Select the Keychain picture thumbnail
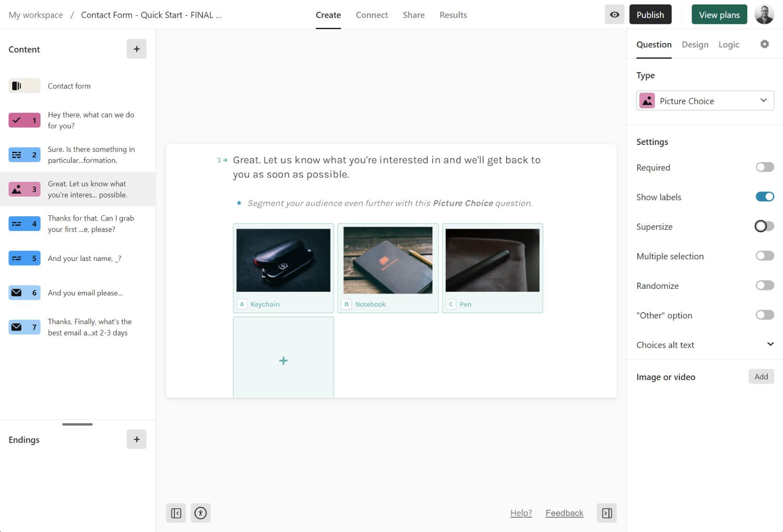Screen dimensions: 783x532 (x=283, y=260)
